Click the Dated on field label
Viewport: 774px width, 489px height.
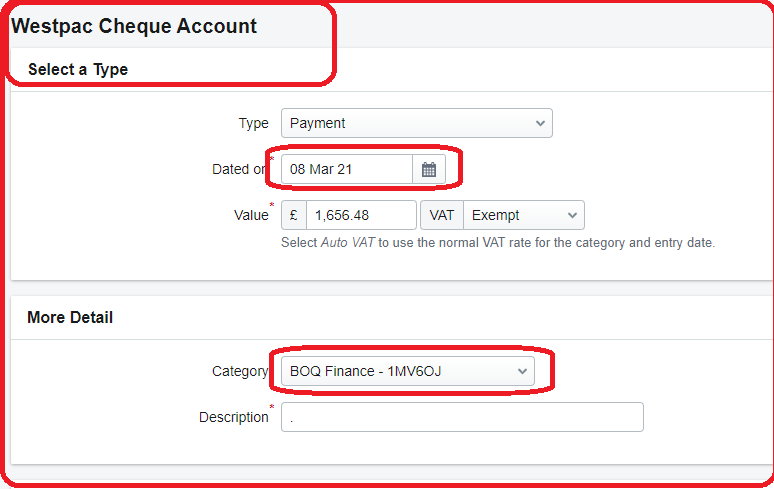click(239, 170)
